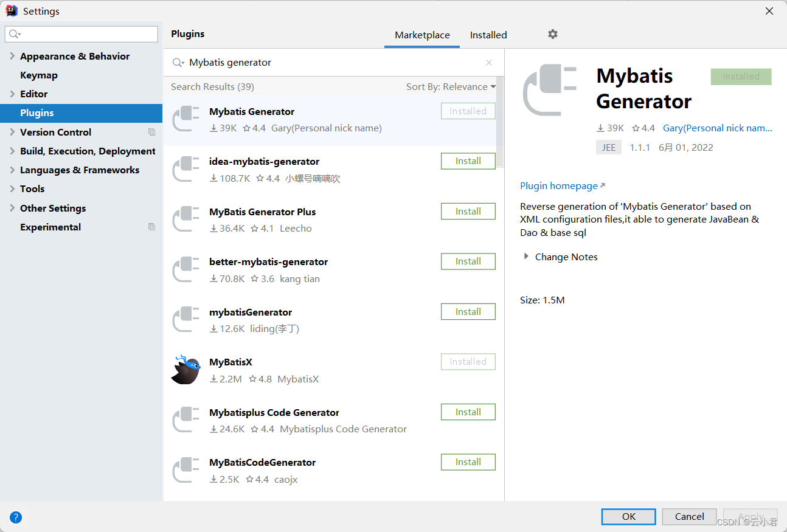Open search options magnifier in plugin search
This screenshot has width=787, height=532.
tap(178, 63)
